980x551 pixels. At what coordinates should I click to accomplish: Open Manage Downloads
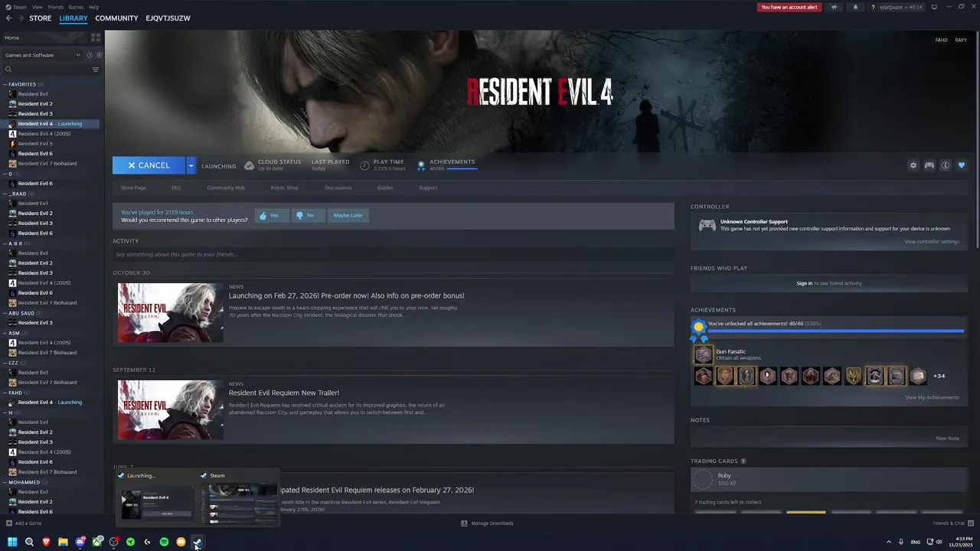(487, 523)
